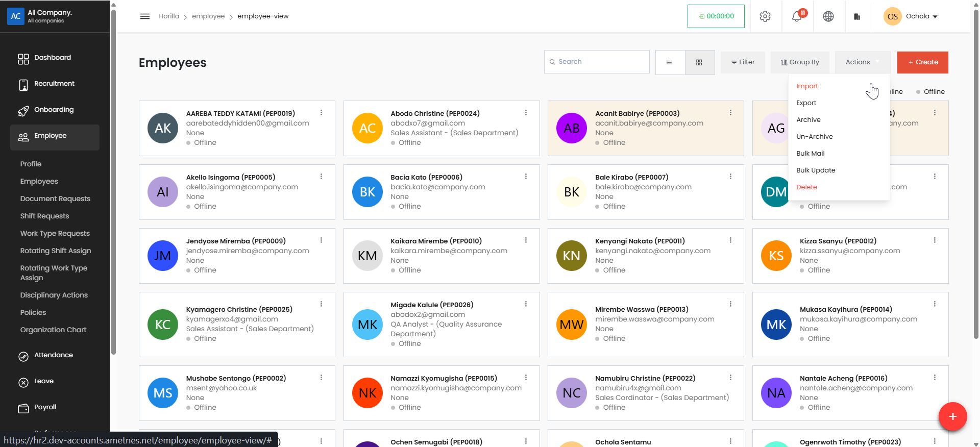Open options menu for Namubiru Christine
The width and height of the screenshot is (980, 447).
pos(730,378)
